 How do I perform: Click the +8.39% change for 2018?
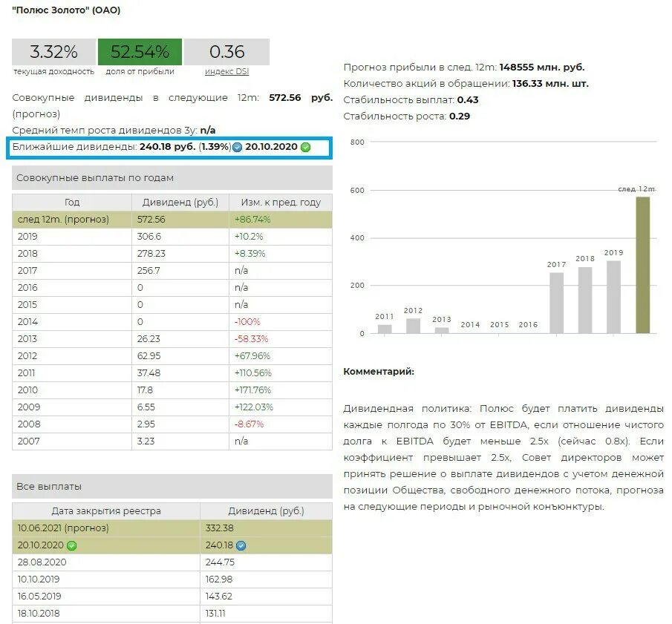coord(249,254)
